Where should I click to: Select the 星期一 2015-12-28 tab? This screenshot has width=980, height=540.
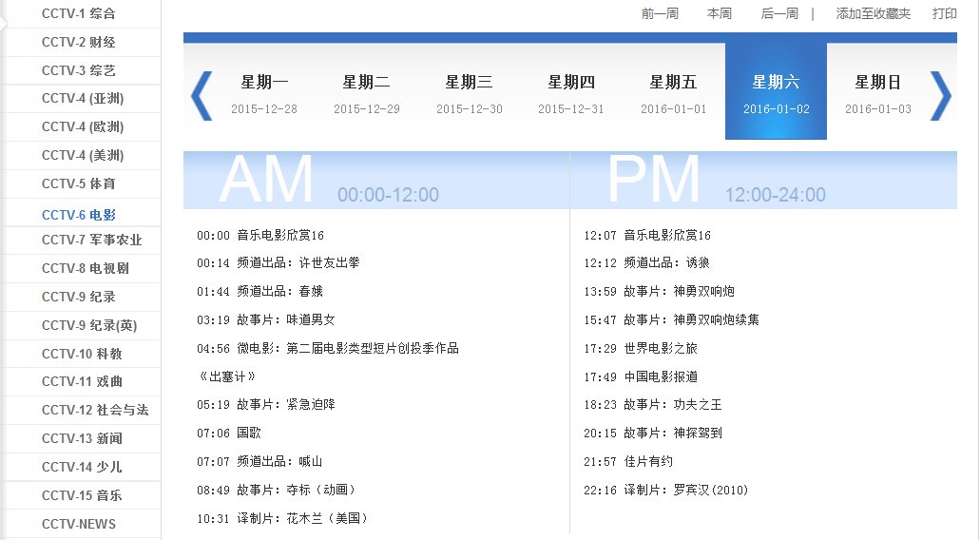264,94
